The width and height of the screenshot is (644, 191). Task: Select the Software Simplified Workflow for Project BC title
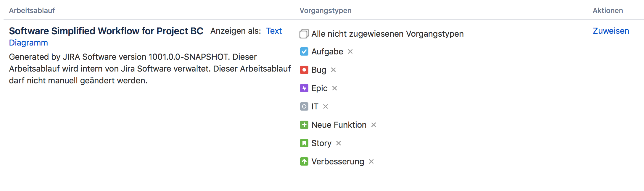tap(106, 31)
